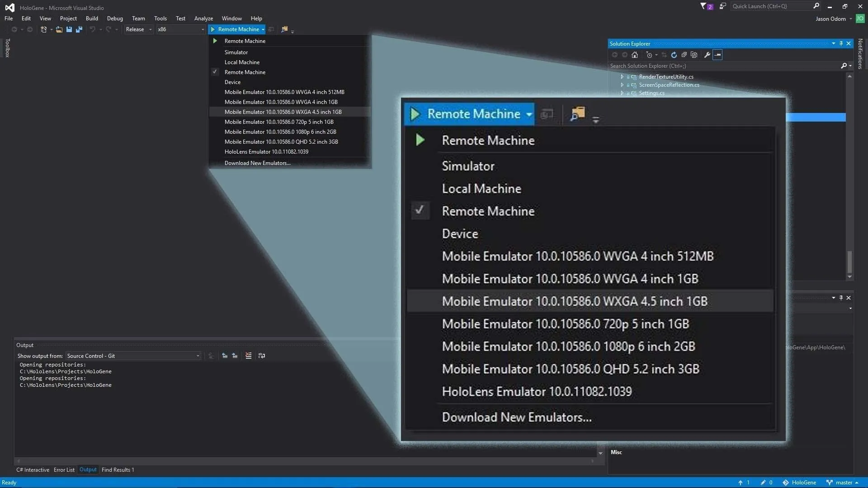Clear all text in Output window
868x488 pixels.
[x=248, y=356]
